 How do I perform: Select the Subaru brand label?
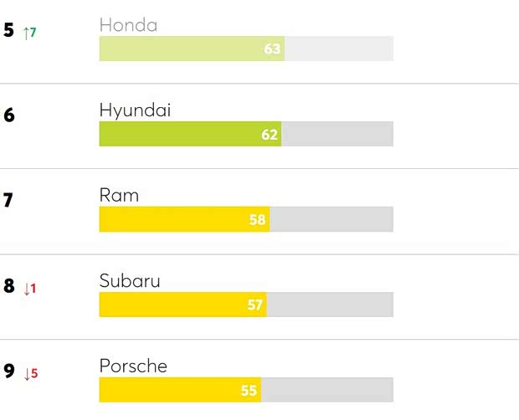[130, 281]
